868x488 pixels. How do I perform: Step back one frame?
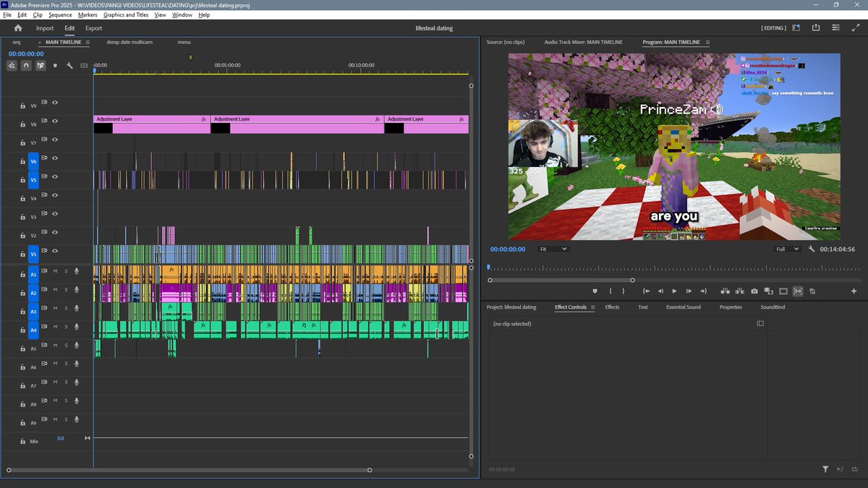(660, 291)
